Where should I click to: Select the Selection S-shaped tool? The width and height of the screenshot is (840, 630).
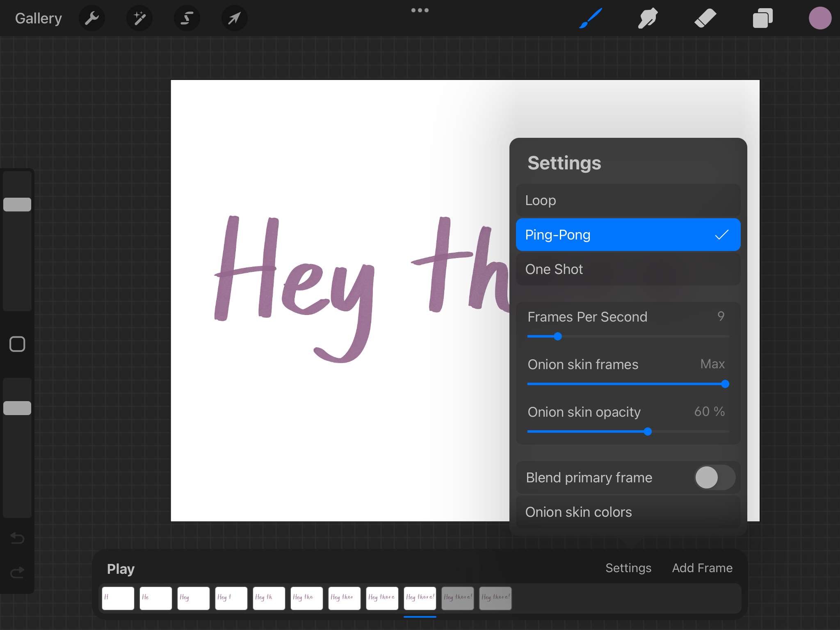[x=187, y=18]
